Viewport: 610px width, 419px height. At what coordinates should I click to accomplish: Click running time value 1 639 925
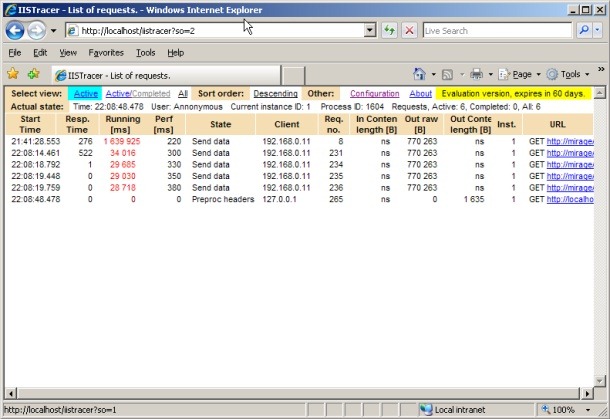point(122,141)
